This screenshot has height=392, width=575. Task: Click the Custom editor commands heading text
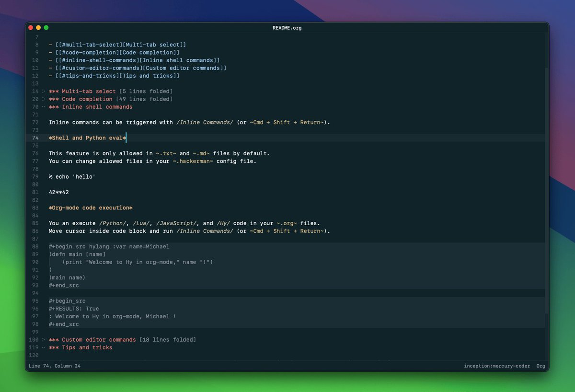[99, 340]
